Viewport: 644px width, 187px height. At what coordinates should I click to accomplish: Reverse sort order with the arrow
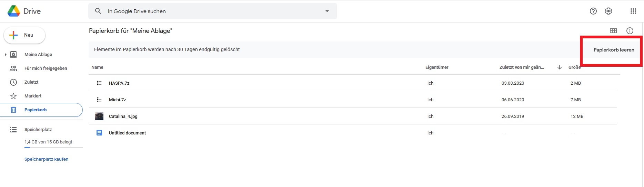tap(559, 67)
